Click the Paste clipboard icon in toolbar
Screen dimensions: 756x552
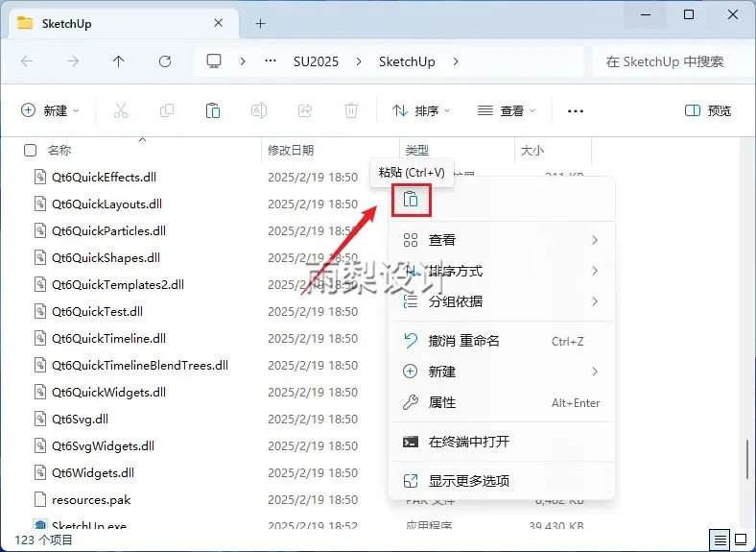[x=213, y=111]
